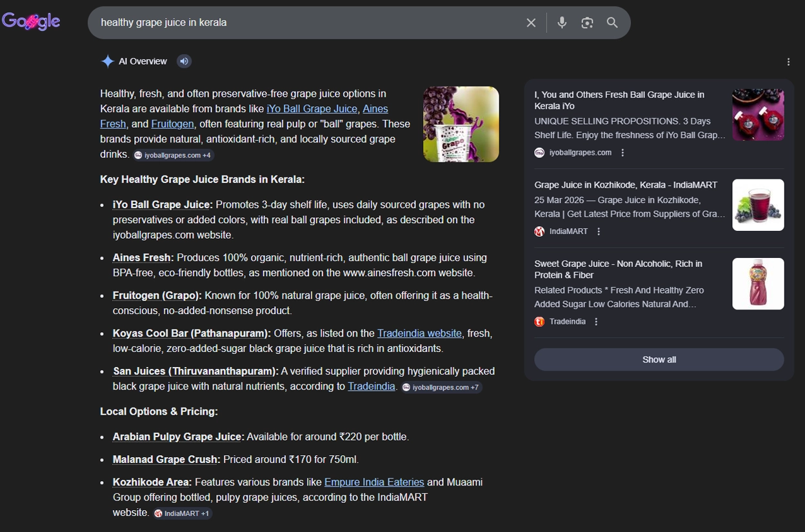
Task: Follow the Fruitogen link
Action: (x=172, y=124)
